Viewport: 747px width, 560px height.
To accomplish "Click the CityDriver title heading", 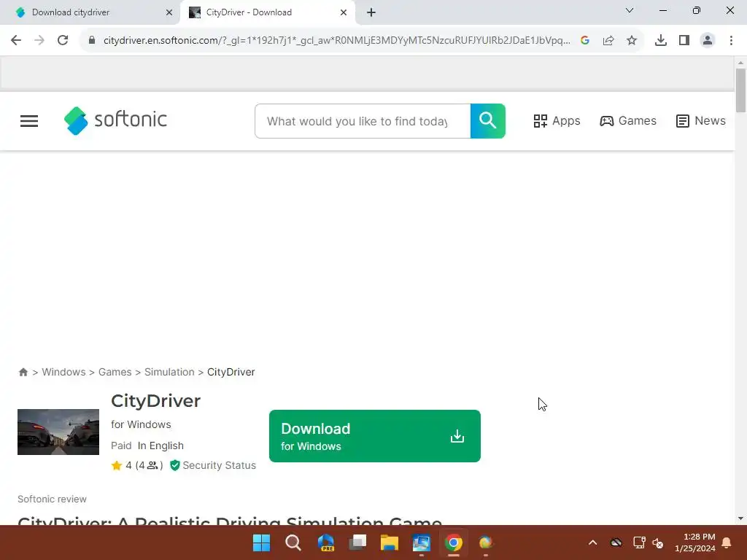I will point(156,401).
